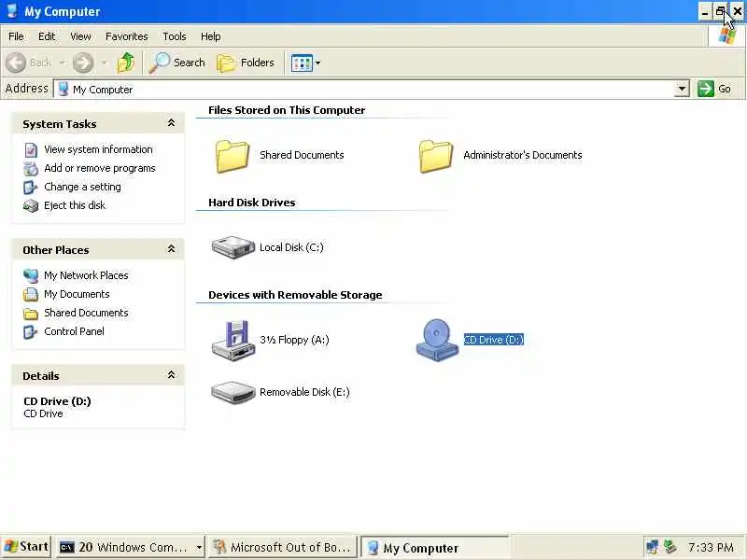Click the highlighted CD Drive (D:) label

[494, 340]
